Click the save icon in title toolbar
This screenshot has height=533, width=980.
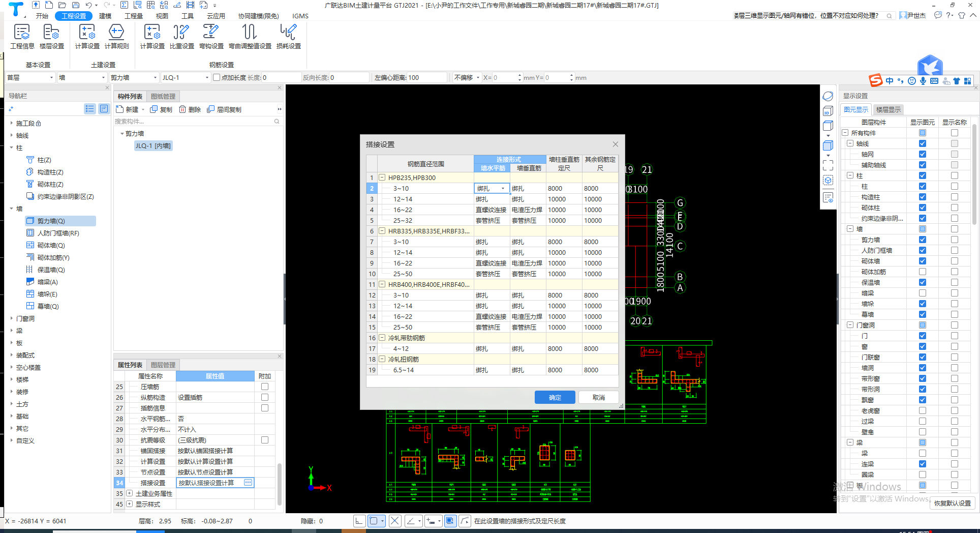[75, 5]
